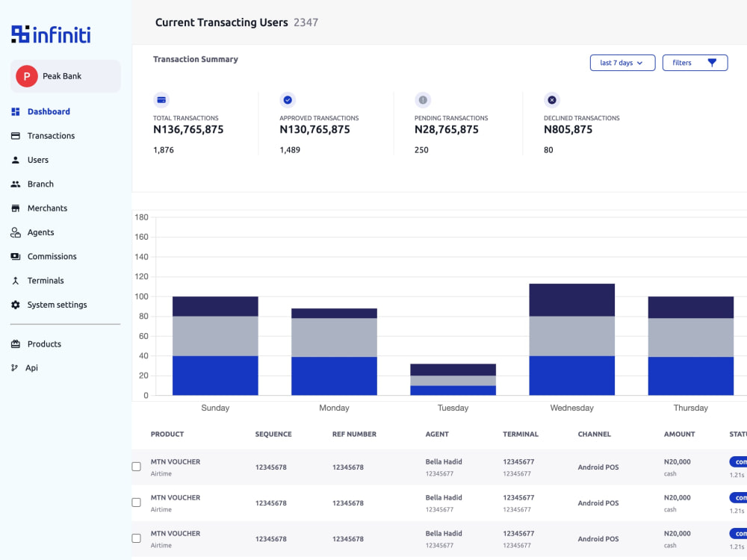Click the Approved Transactions checkmark icon
This screenshot has height=560, width=747.
click(288, 100)
